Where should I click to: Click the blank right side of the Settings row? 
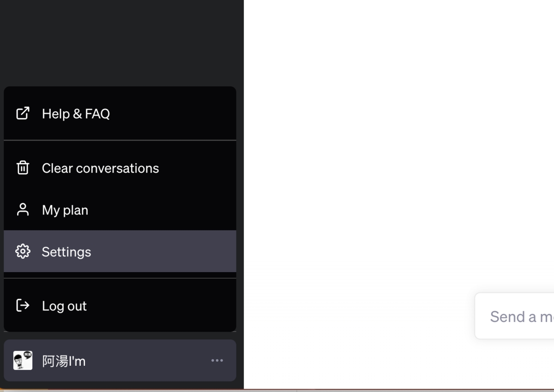(x=185, y=252)
